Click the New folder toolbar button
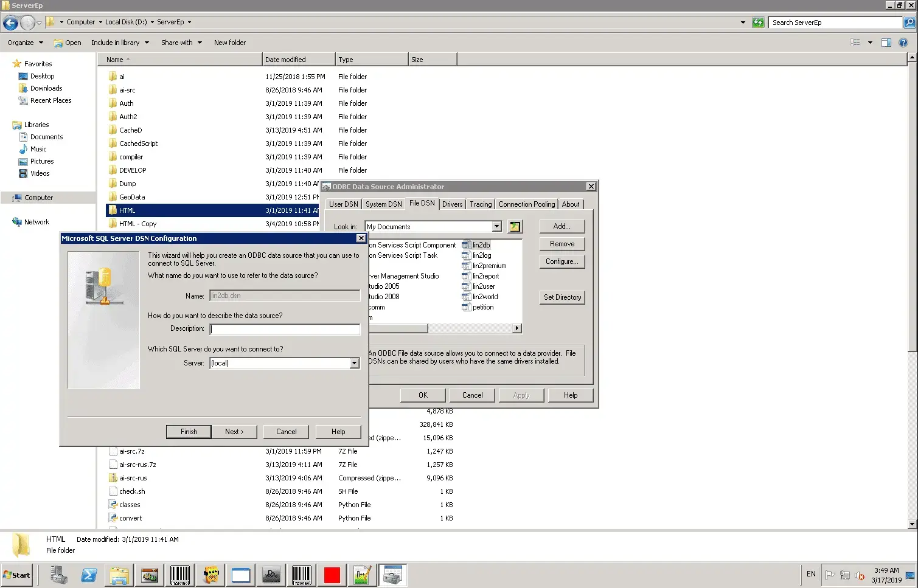 tap(230, 43)
